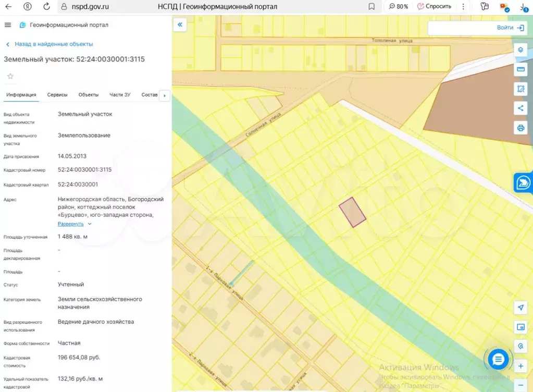This screenshot has width=533, height=392.
Task: Click the cadastral number value '52:24:0030001:3115'
Action: pyautogui.click(x=84, y=169)
